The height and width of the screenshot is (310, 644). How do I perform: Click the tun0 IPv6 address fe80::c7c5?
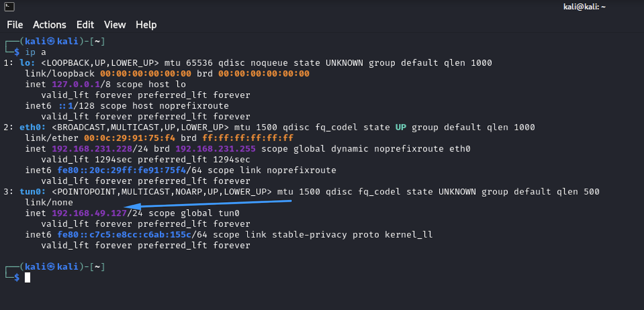click(124, 235)
